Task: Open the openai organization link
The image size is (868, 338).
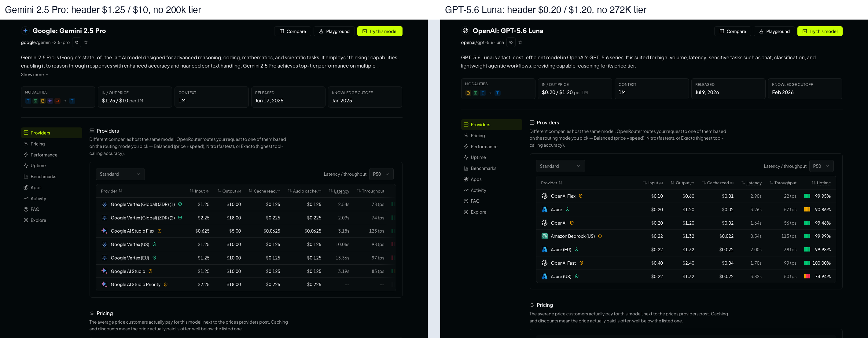Action: 468,42
